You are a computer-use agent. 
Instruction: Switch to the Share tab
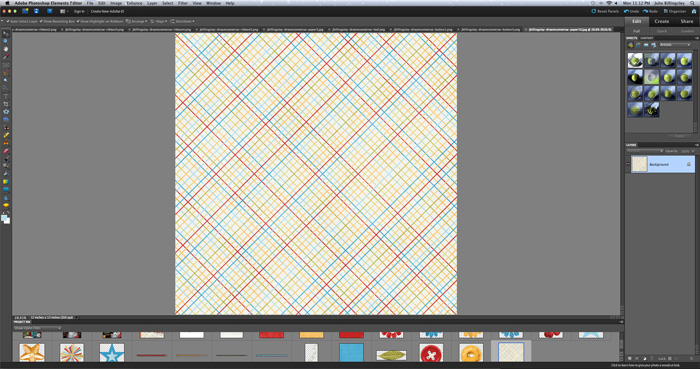point(687,21)
